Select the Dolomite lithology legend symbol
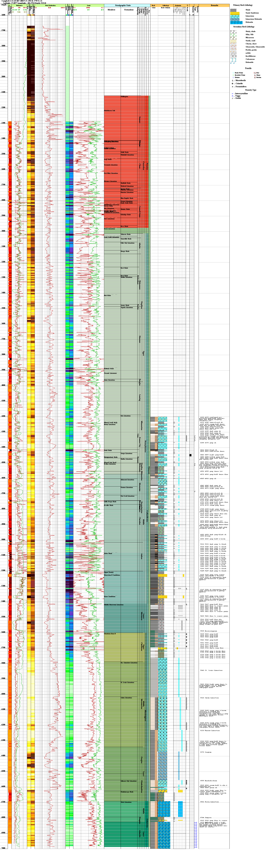This screenshot has height=868, width=268. [236, 22]
